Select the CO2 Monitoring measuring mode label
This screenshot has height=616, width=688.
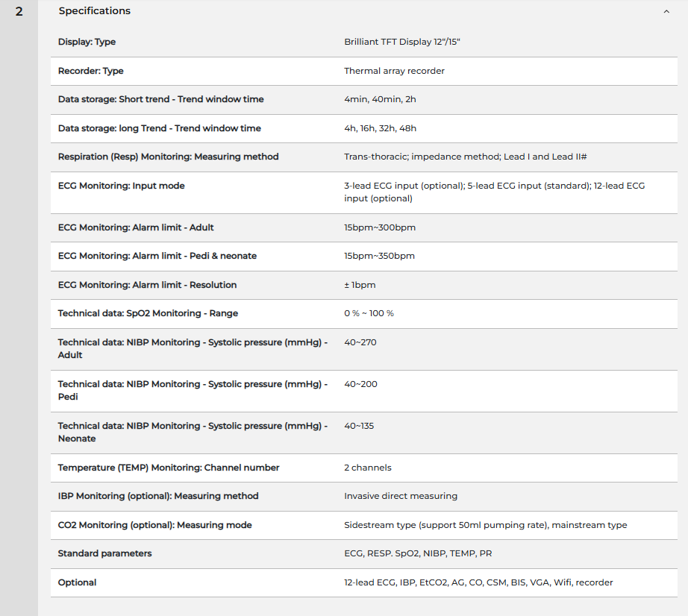click(x=154, y=525)
